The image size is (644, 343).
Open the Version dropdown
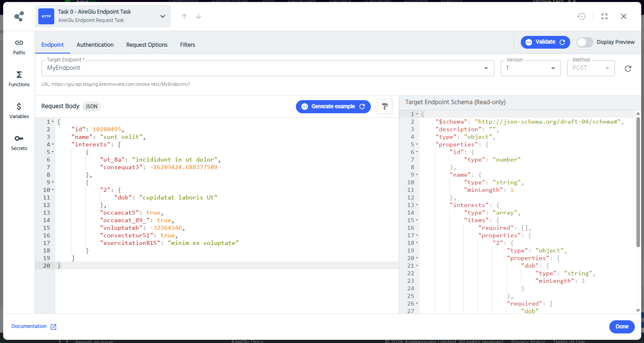point(553,68)
